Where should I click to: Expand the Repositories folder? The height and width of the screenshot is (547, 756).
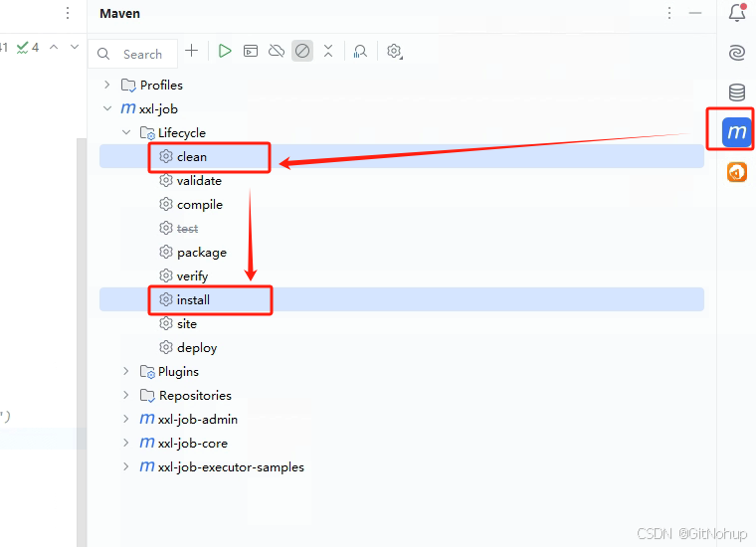tap(126, 395)
